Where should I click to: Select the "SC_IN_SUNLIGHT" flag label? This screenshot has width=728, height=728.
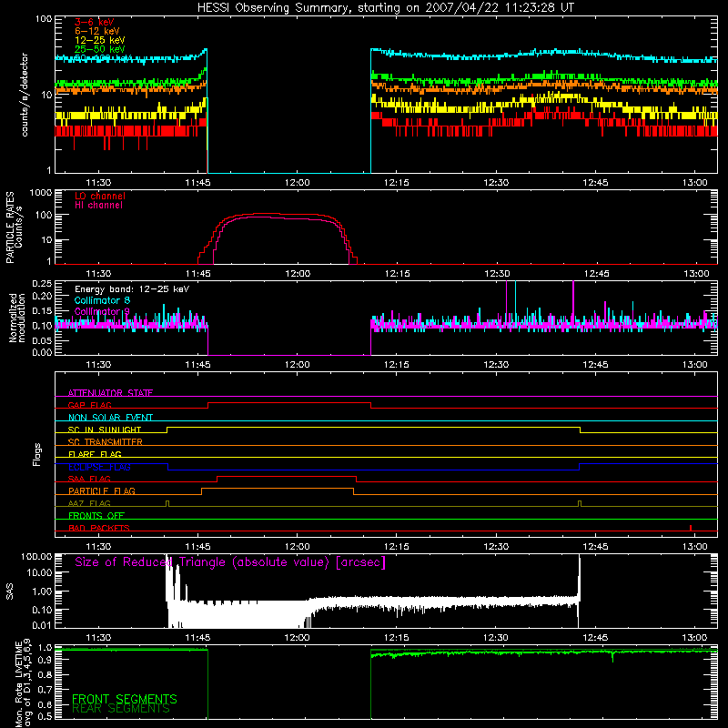click(x=105, y=430)
